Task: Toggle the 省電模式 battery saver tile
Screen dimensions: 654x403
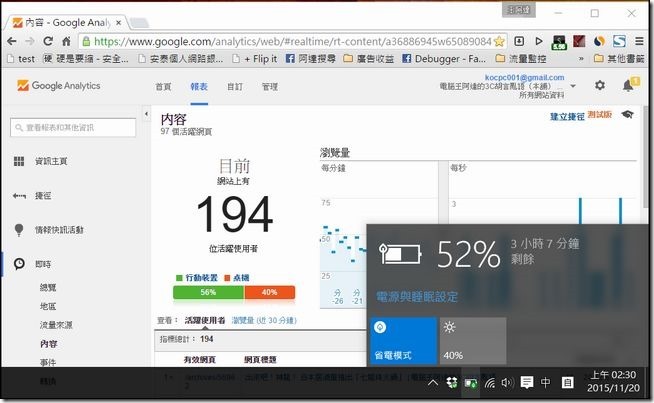Action: pos(403,341)
